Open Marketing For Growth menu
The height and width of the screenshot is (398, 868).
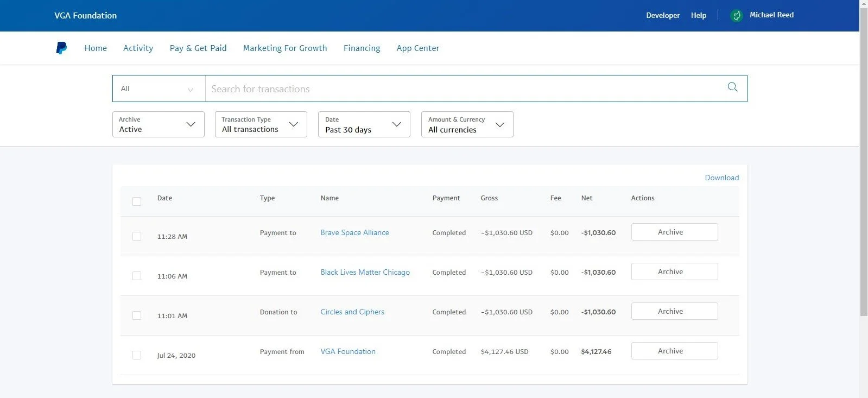[285, 48]
